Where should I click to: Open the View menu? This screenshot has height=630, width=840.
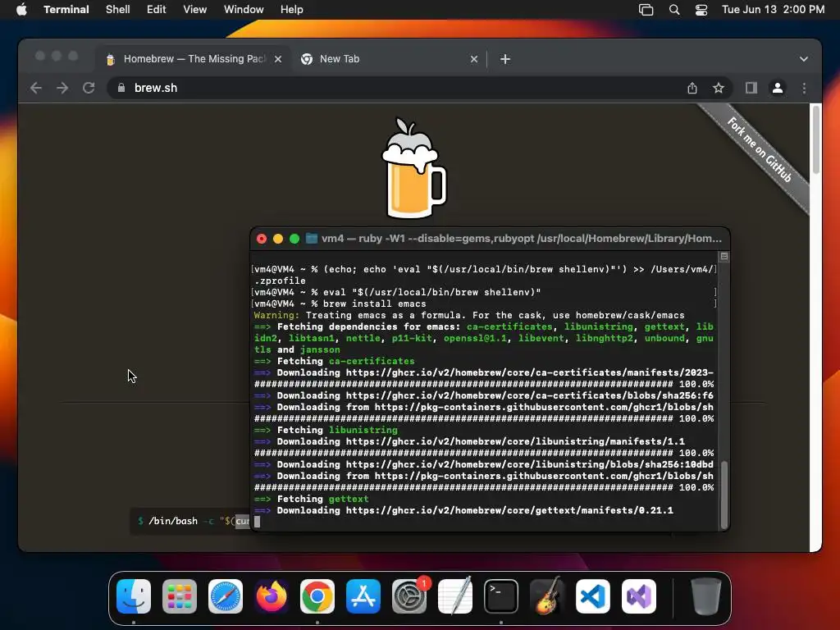(194, 10)
